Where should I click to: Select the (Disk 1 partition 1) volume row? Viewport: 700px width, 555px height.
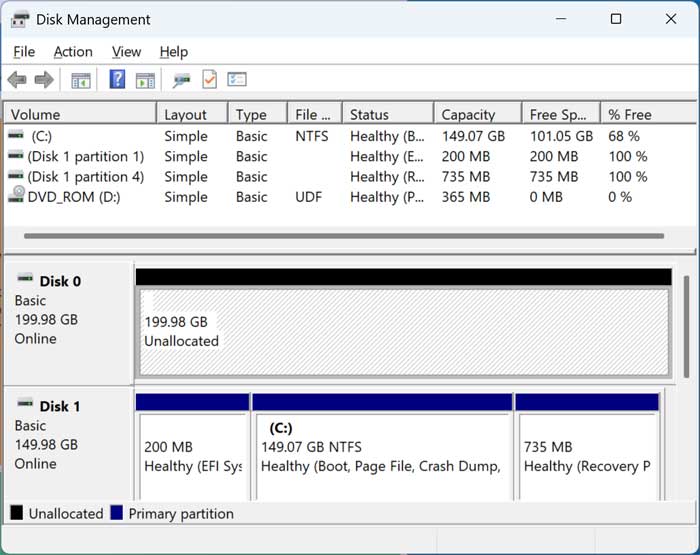(350, 156)
